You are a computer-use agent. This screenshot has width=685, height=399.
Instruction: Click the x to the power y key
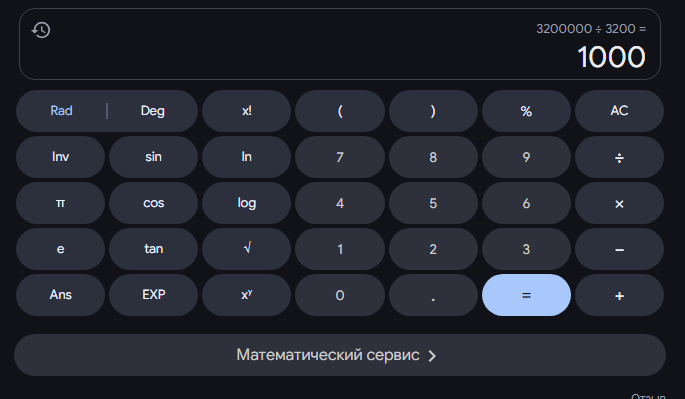pos(246,295)
